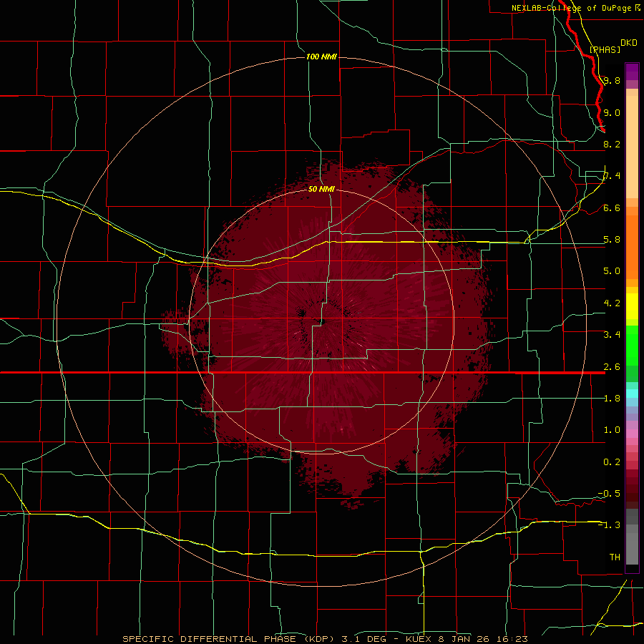Screen dimensions: 644x644
Task: Select the -0.5 value on the scale
Action: 609,494
